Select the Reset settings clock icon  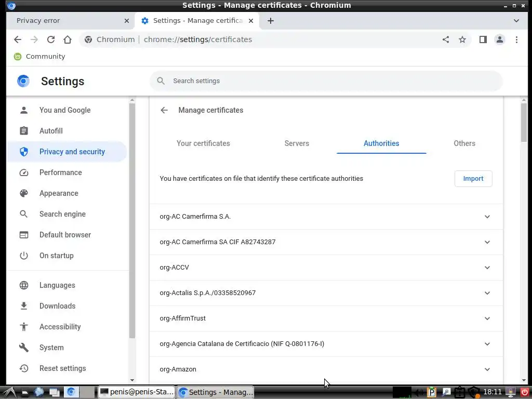point(24,368)
